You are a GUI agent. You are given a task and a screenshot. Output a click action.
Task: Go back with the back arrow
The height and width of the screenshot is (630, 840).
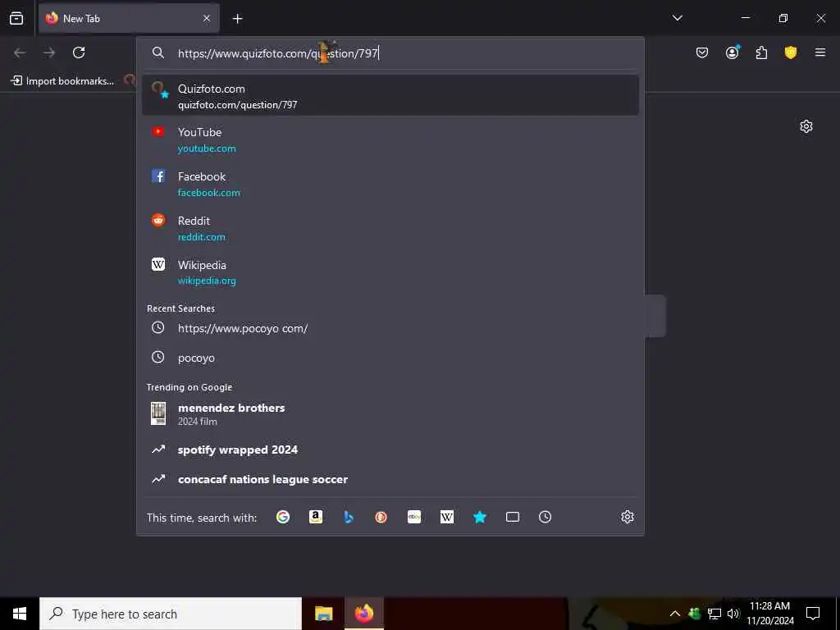point(20,52)
